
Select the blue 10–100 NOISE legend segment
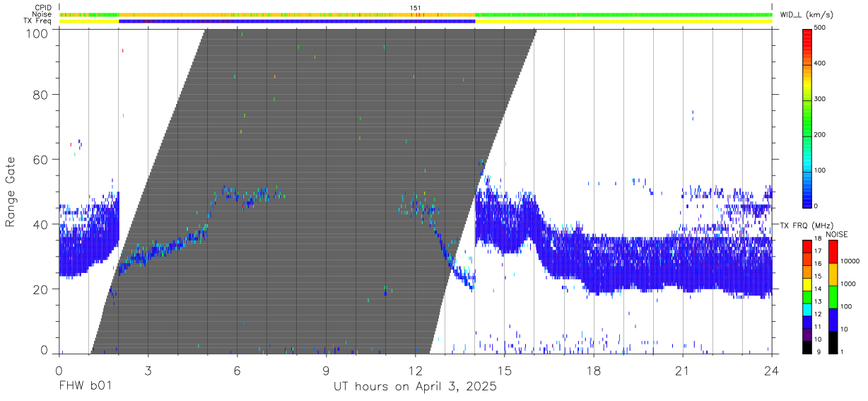832,320
